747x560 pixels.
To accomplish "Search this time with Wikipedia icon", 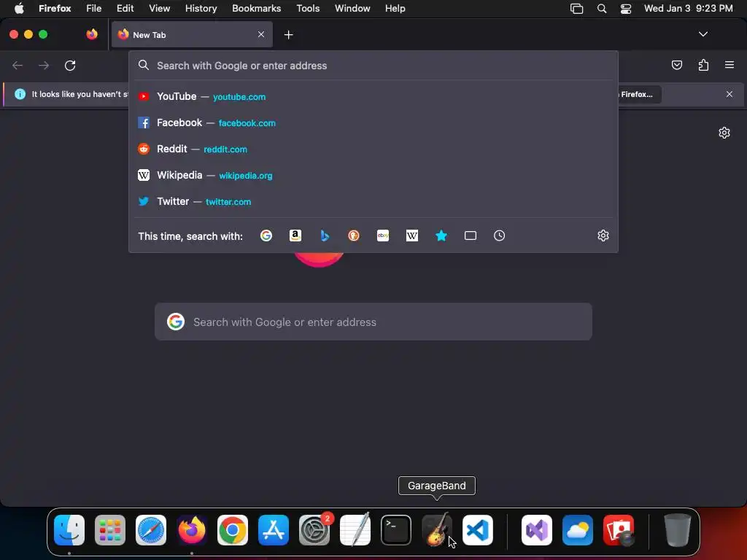I will pyautogui.click(x=412, y=236).
